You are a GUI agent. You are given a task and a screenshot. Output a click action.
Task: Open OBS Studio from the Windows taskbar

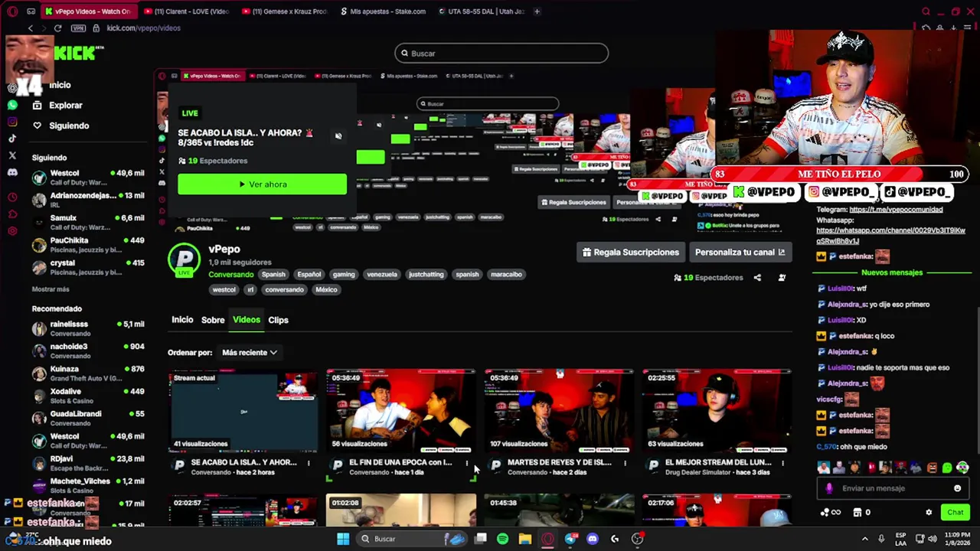[x=637, y=539]
